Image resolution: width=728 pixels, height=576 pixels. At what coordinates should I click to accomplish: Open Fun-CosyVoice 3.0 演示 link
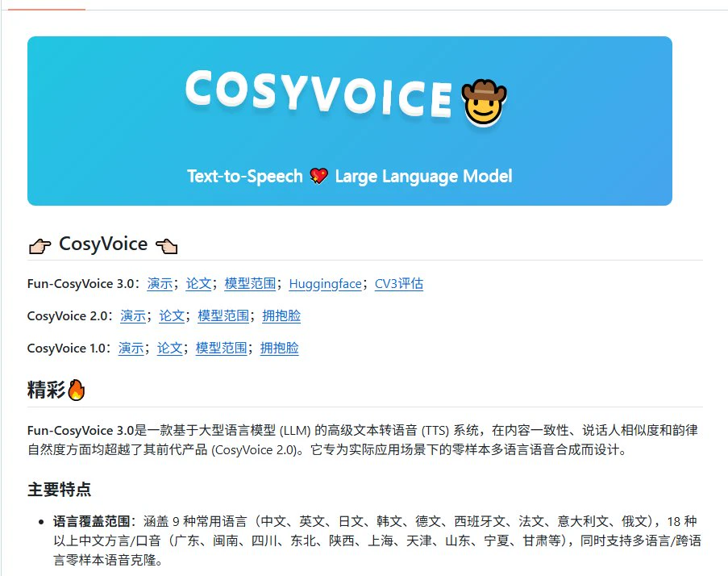point(160,284)
